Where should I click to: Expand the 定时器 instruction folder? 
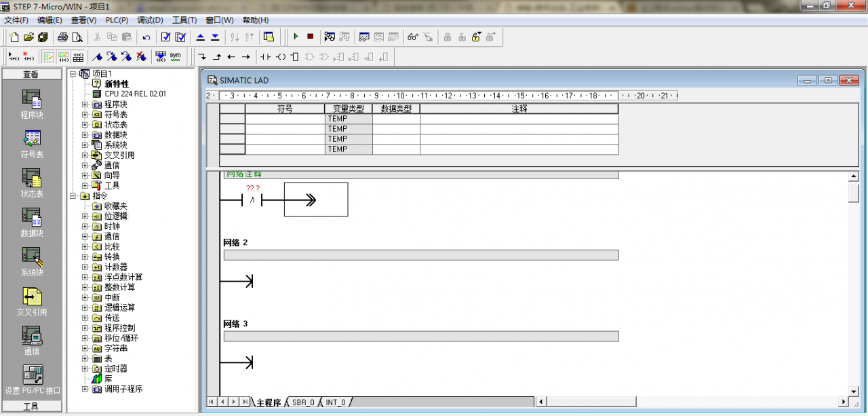coord(85,369)
